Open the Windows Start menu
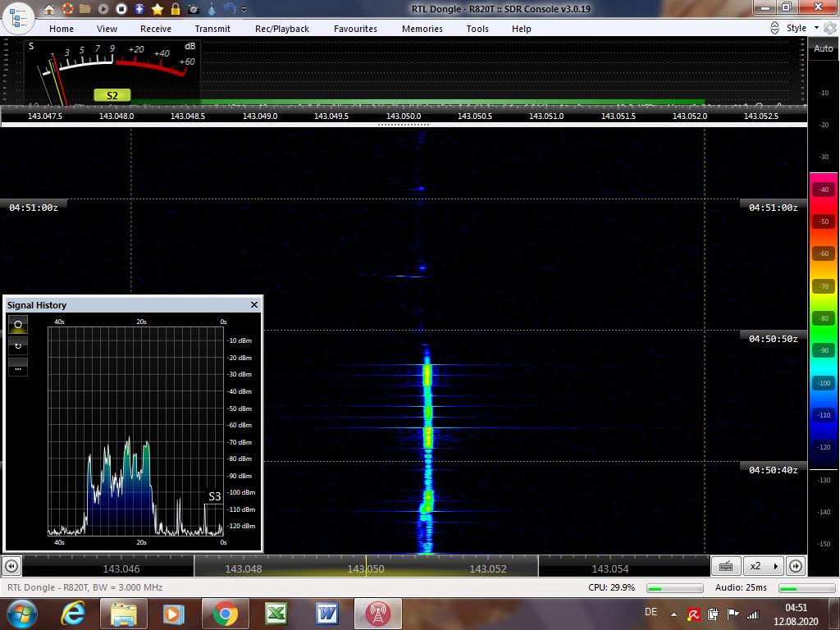The height and width of the screenshot is (630, 840). pos(21,614)
